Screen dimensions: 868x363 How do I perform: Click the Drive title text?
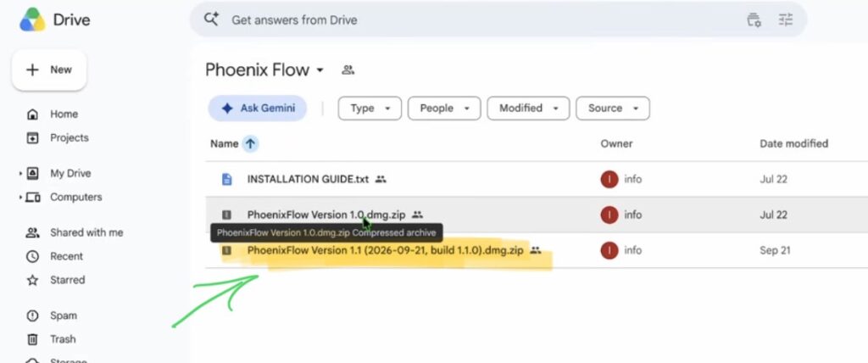pos(71,20)
